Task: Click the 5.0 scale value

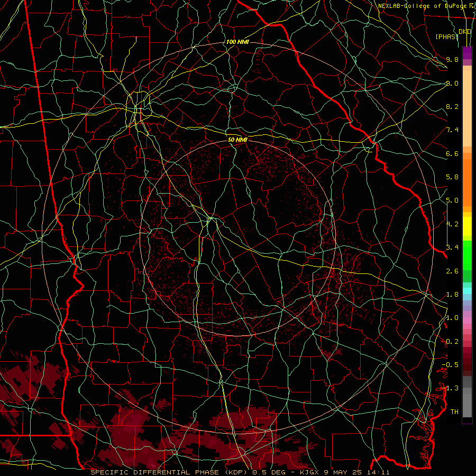Action: [x=452, y=200]
